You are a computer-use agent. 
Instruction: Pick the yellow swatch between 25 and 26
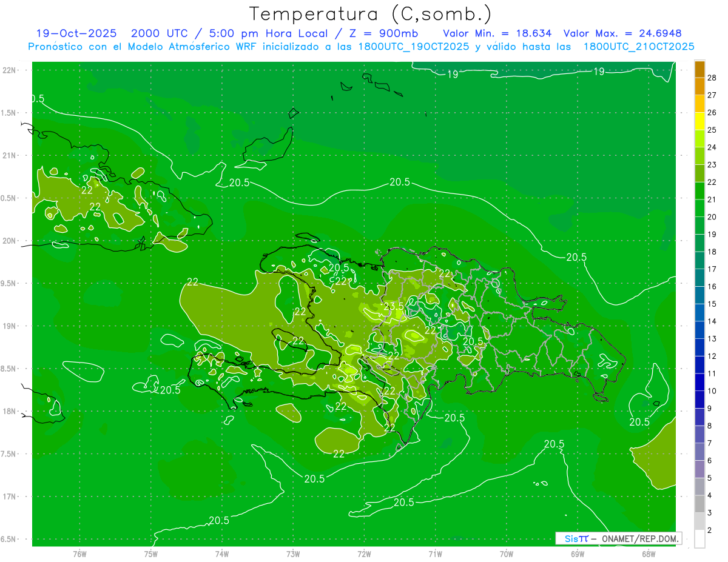tap(699, 121)
